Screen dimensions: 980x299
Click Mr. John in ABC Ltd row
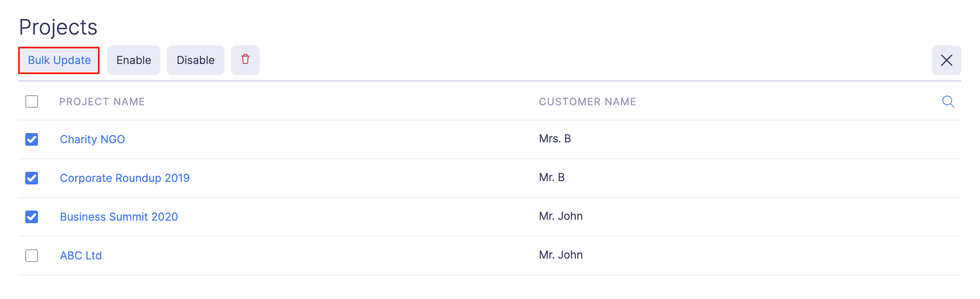click(x=561, y=255)
